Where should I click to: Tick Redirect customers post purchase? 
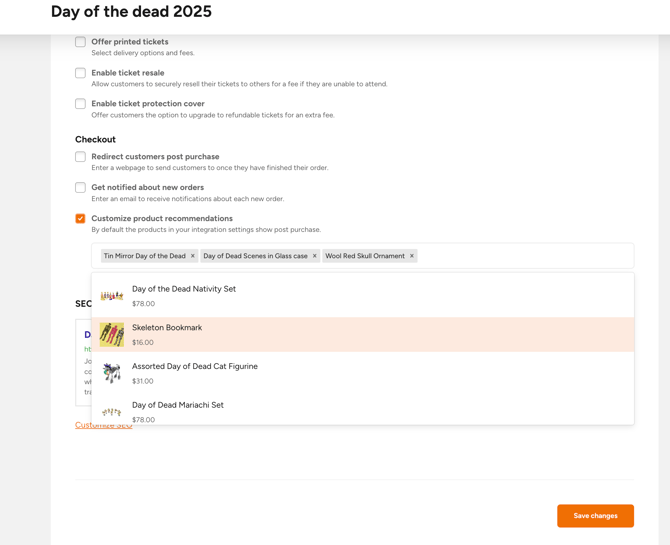coord(80,157)
